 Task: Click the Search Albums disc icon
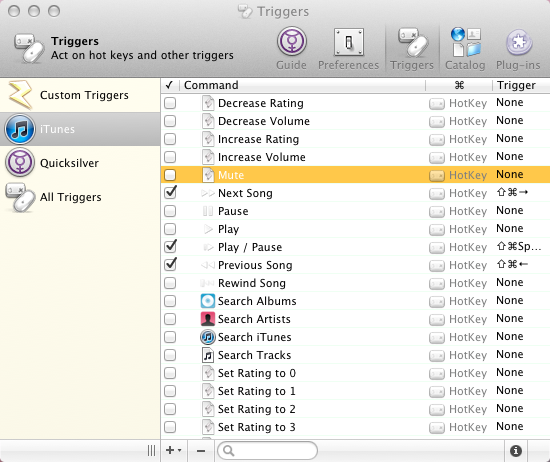pyautogui.click(x=208, y=301)
